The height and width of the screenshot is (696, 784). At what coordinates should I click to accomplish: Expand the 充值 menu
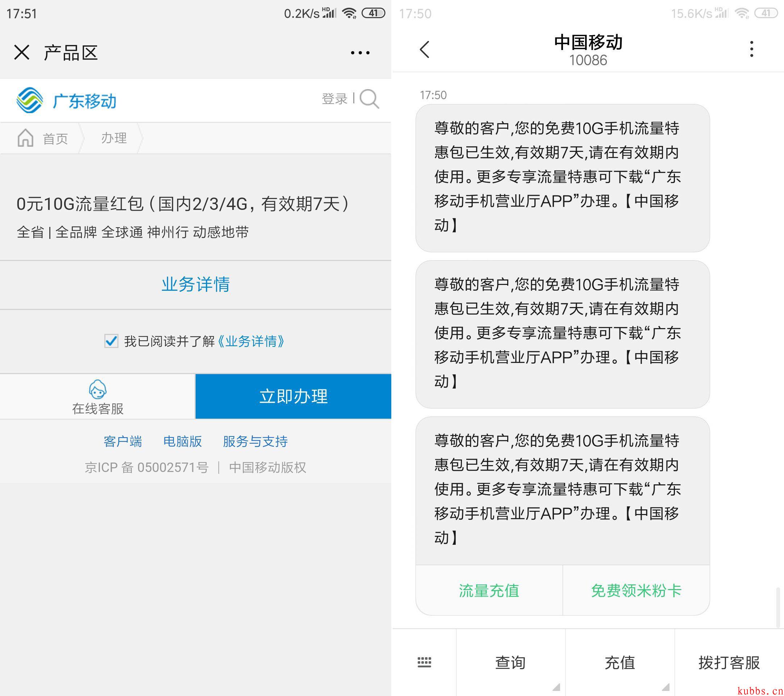[620, 663]
